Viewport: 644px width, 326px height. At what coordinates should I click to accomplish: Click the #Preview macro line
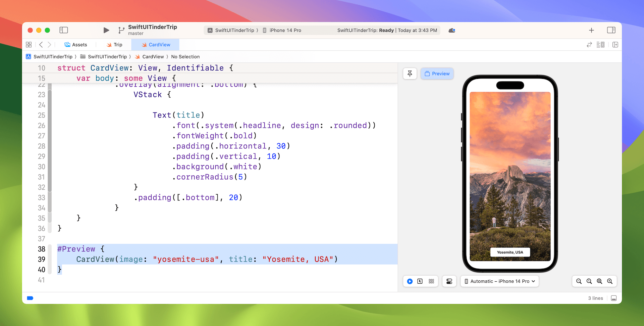[81, 249]
